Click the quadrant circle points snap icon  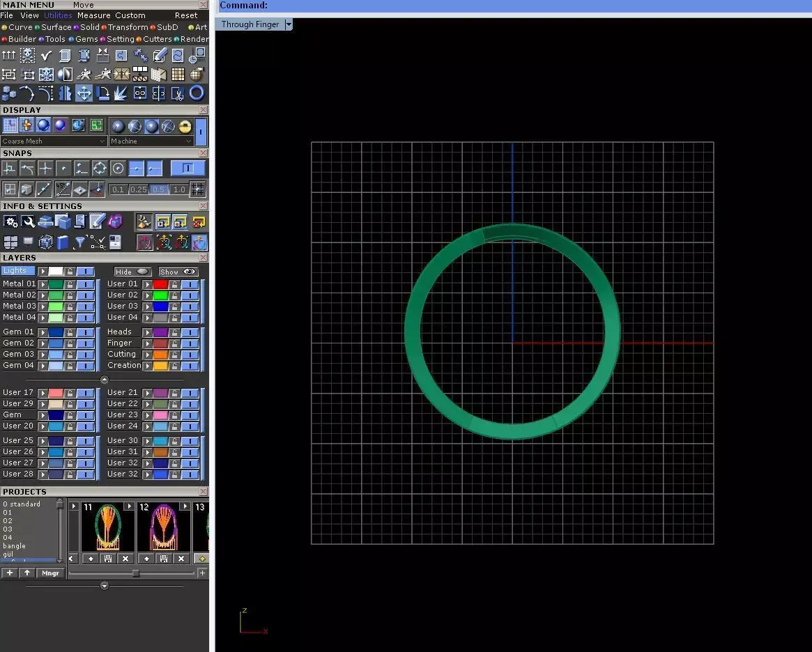pyautogui.click(x=100, y=168)
